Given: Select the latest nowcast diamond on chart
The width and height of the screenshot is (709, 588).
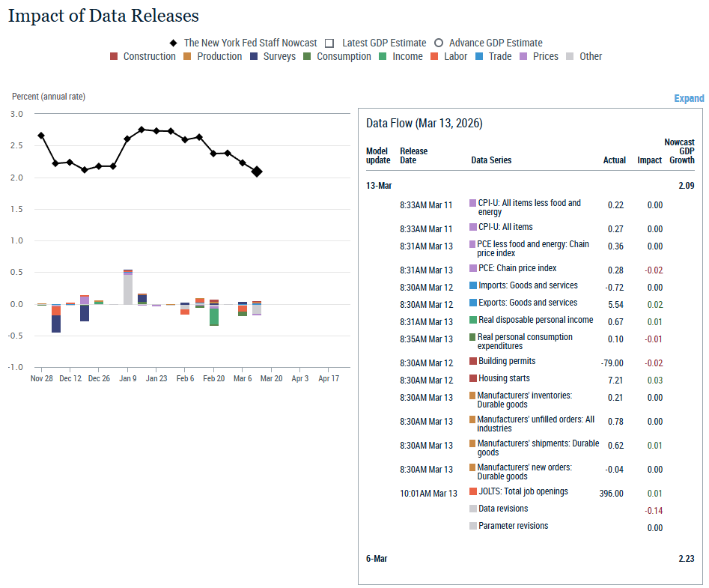Looking at the screenshot, I should tap(257, 172).
